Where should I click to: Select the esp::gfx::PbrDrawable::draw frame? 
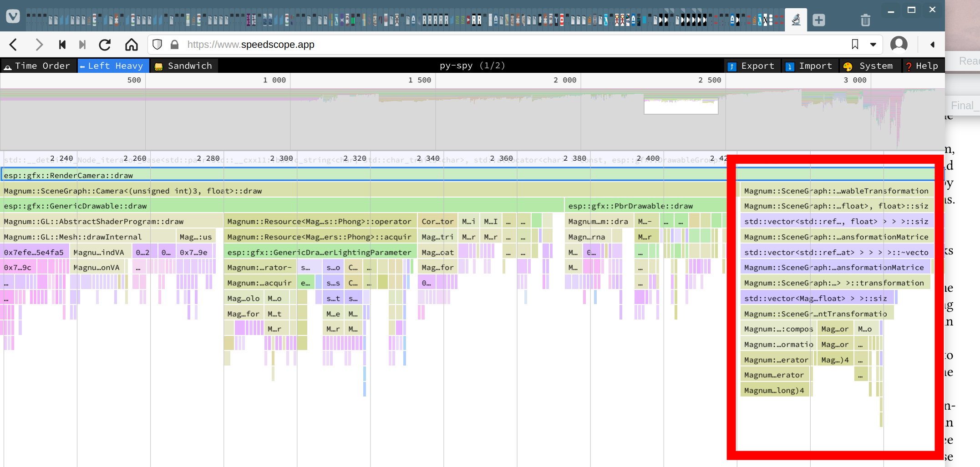pos(630,206)
